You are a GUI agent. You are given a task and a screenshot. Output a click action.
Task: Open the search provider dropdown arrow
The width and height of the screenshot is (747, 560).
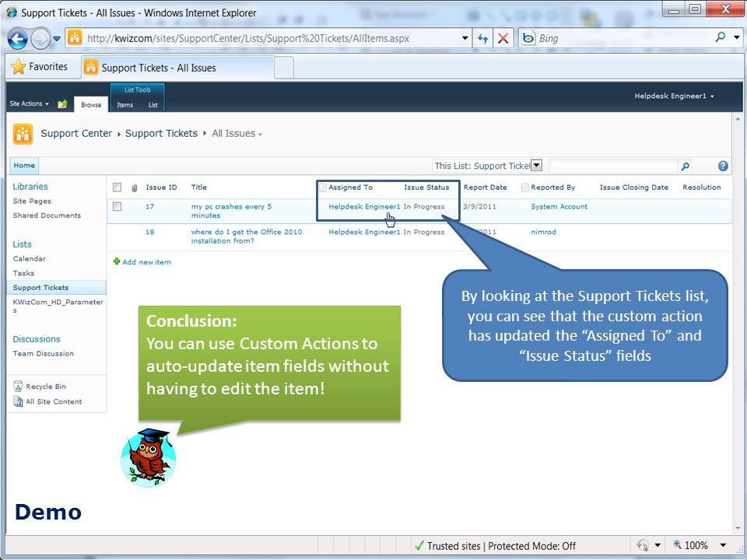point(737,37)
